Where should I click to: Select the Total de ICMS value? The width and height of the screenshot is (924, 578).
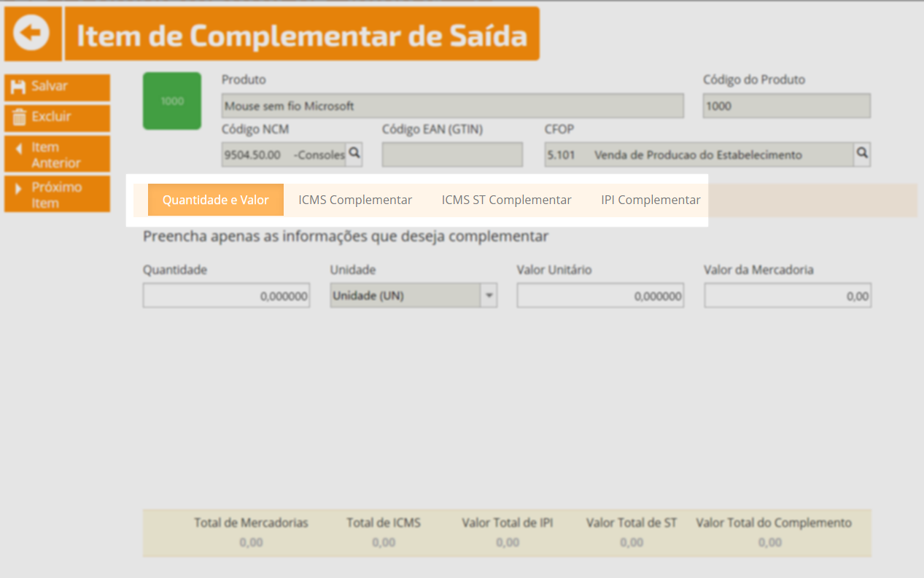point(384,542)
